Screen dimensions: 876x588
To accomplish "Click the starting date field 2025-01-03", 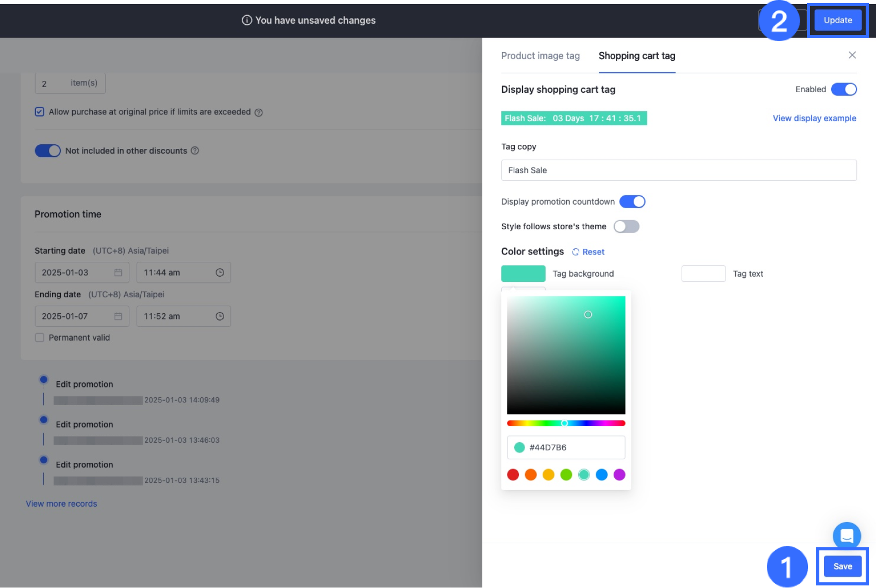I will click(x=82, y=273).
